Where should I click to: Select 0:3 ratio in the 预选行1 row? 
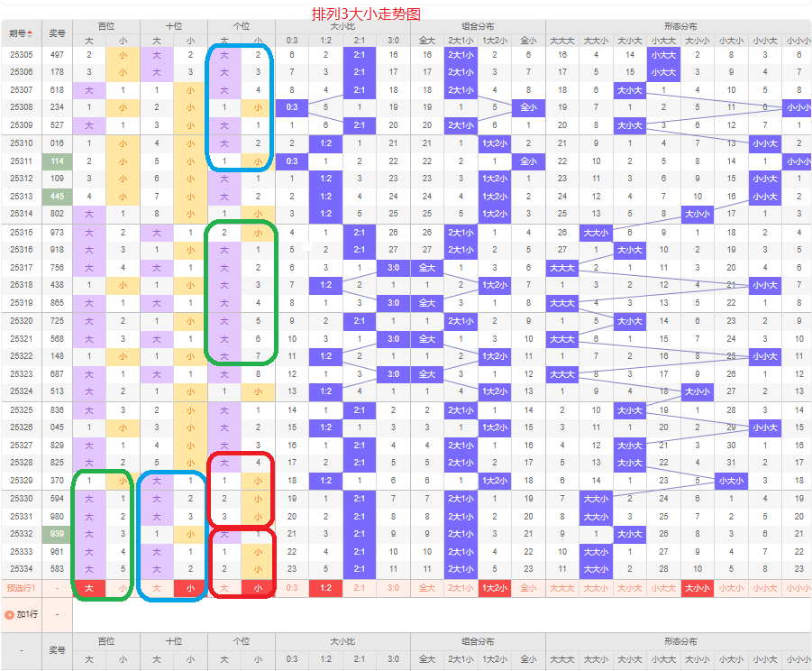pos(292,588)
